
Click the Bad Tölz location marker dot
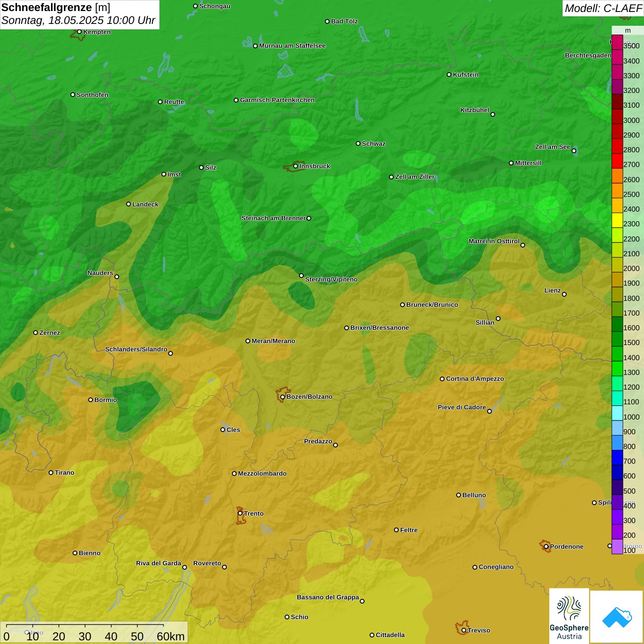tap(327, 21)
